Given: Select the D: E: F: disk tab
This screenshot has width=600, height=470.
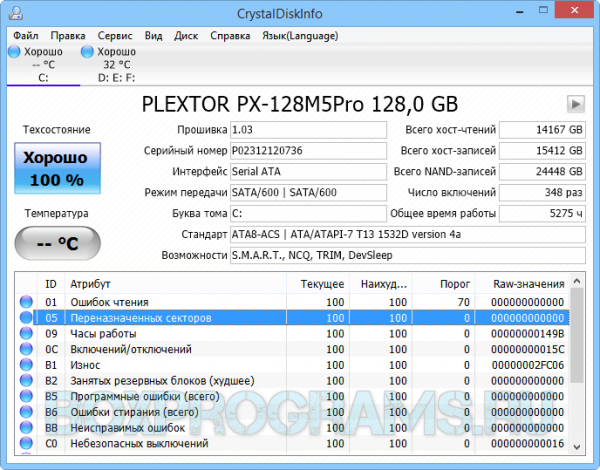Looking at the screenshot, I should (x=116, y=64).
